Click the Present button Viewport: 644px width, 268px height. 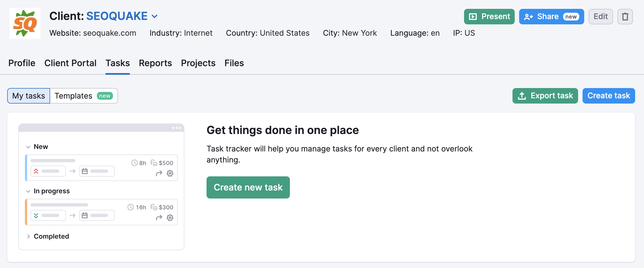pyautogui.click(x=489, y=17)
